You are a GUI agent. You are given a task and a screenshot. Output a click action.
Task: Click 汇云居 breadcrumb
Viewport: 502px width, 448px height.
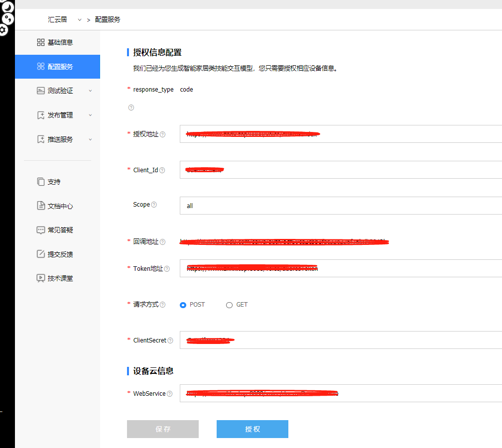[58, 19]
